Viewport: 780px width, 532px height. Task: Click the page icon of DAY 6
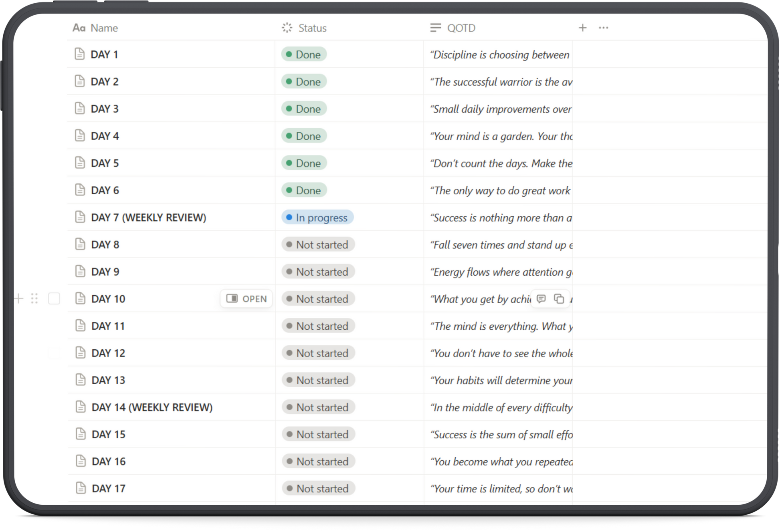pyautogui.click(x=80, y=189)
